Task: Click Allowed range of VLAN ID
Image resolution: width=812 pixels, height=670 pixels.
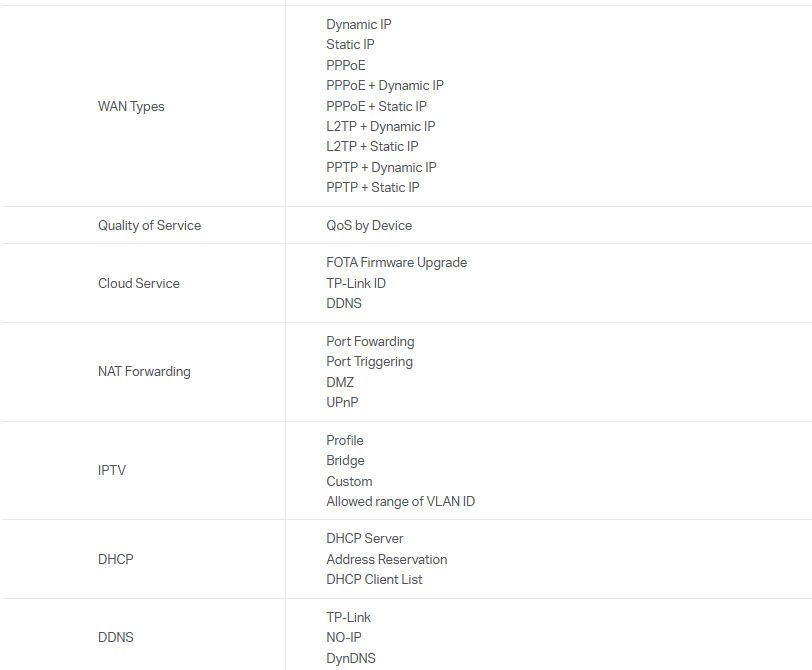Action: pyautogui.click(x=400, y=501)
